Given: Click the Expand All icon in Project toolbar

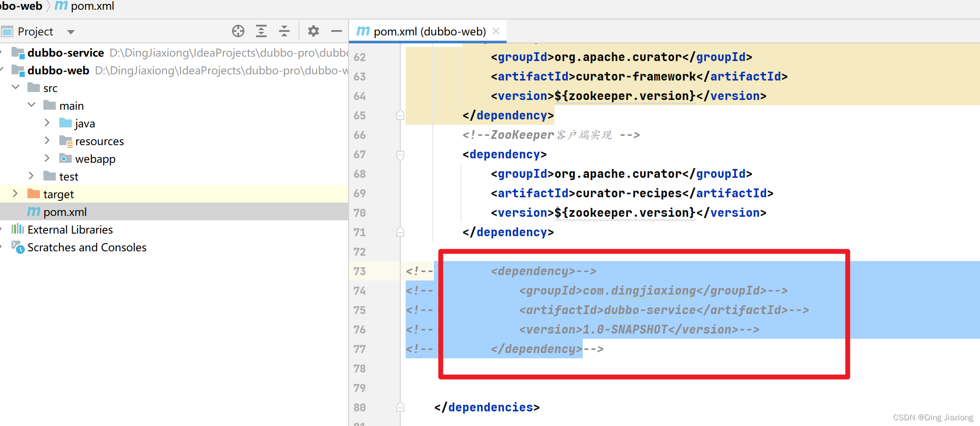Looking at the screenshot, I should (261, 31).
